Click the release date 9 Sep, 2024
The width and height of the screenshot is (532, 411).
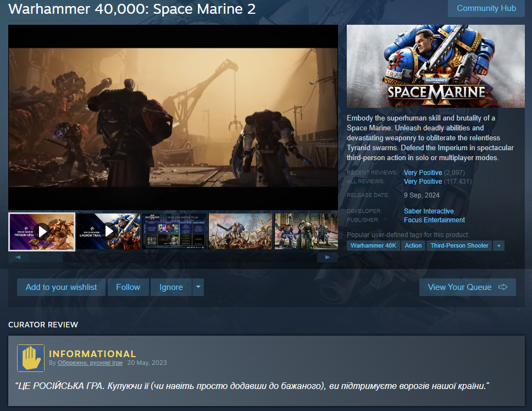click(422, 195)
